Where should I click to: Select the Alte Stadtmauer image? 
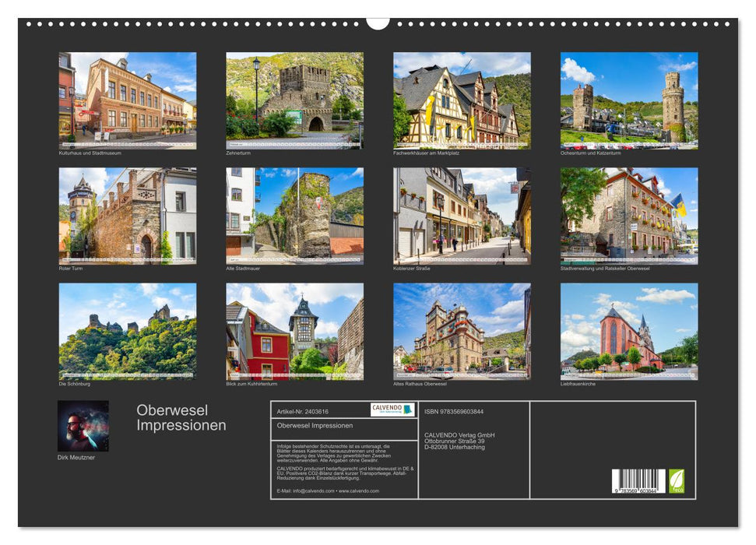point(294,216)
